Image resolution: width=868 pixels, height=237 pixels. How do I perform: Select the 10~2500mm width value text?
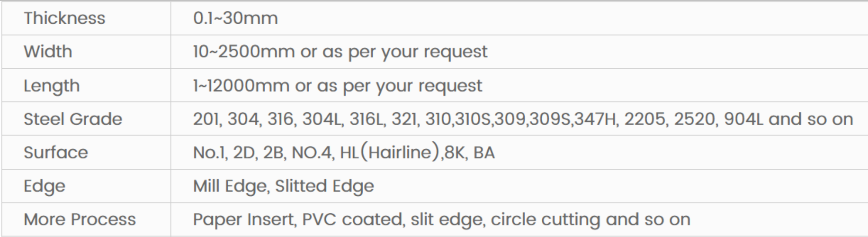pyautogui.click(x=243, y=51)
